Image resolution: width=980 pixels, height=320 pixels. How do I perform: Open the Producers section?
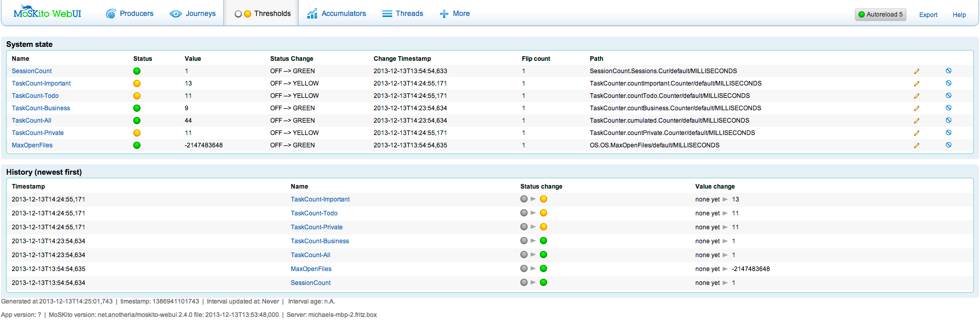pyautogui.click(x=130, y=14)
